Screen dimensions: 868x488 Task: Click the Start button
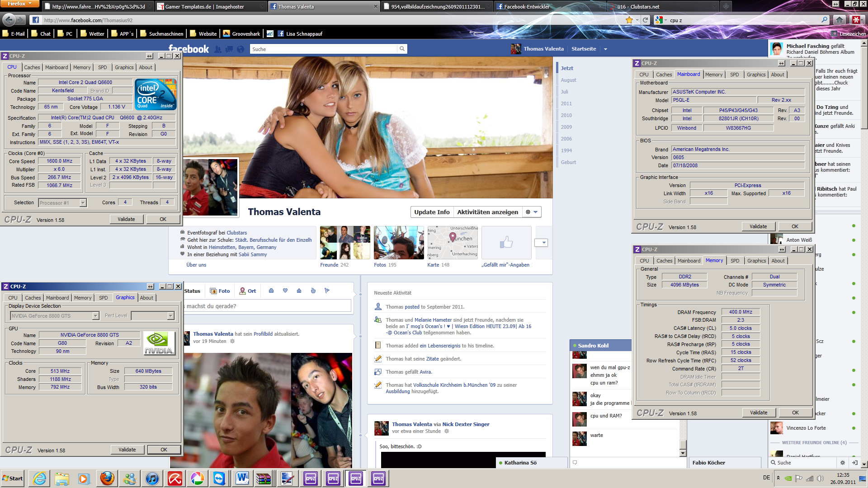[13, 478]
